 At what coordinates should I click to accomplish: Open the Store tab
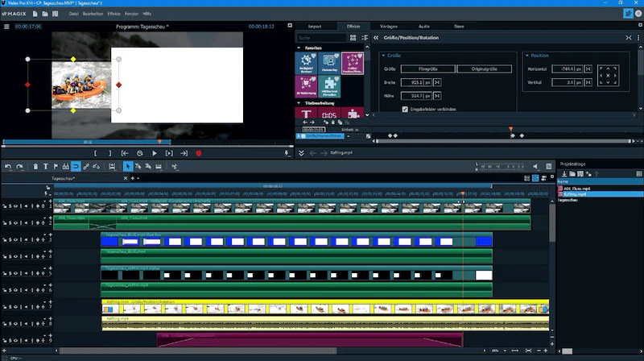coord(459,27)
